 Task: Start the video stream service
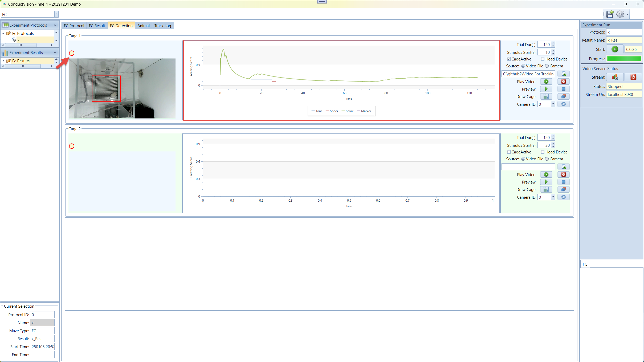pyautogui.click(x=615, y=77)
